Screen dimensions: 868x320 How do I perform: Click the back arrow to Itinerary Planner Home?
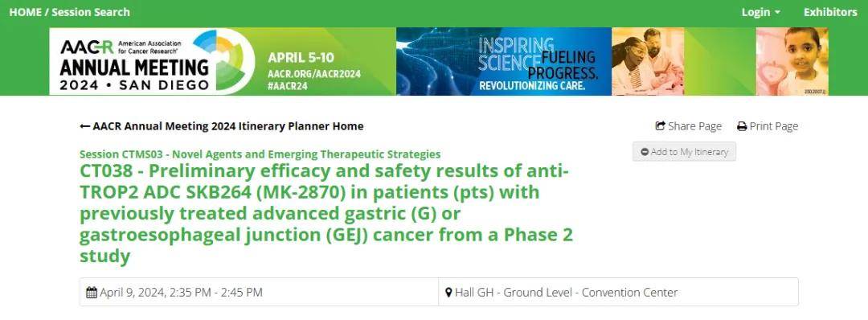click(x=84, y=126)
